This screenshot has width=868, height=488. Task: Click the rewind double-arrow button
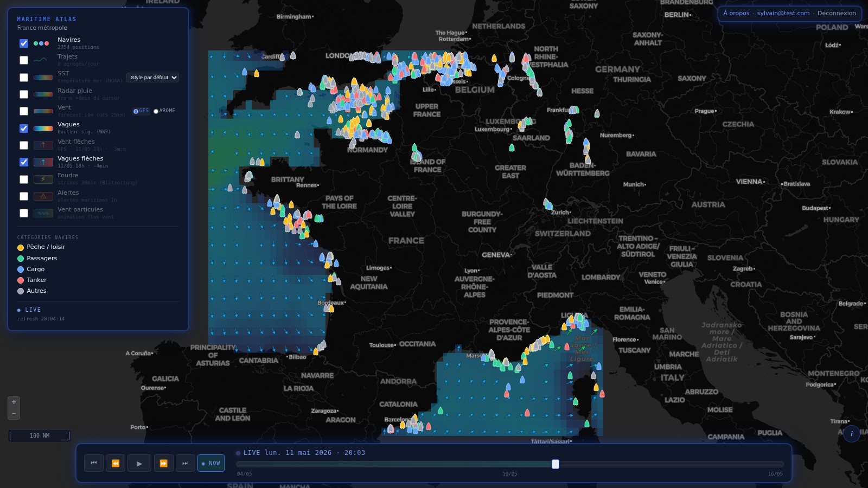click(x=116, y=463)
